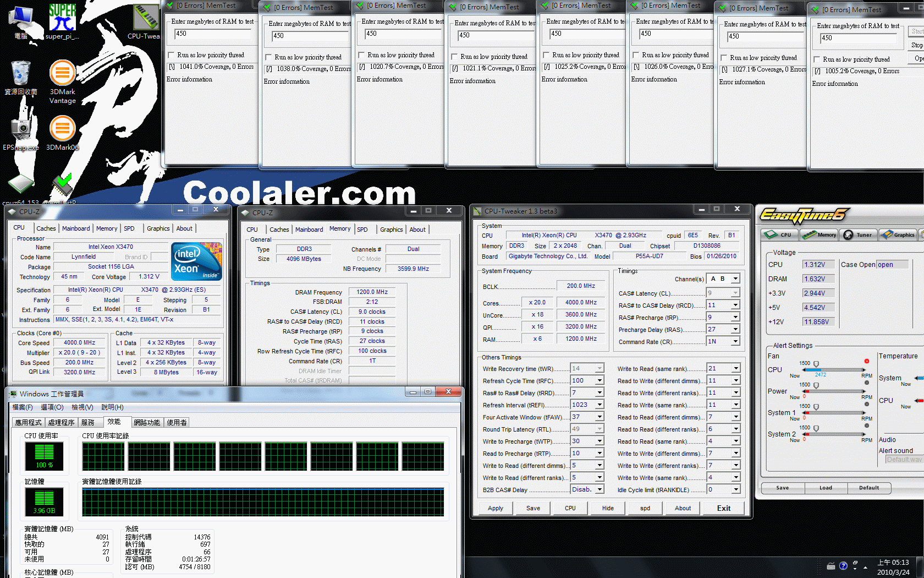Expand the B2B CAS# Delay dropdown
The height and width of the screenshot is (578, 924).
tap(599, 490)
